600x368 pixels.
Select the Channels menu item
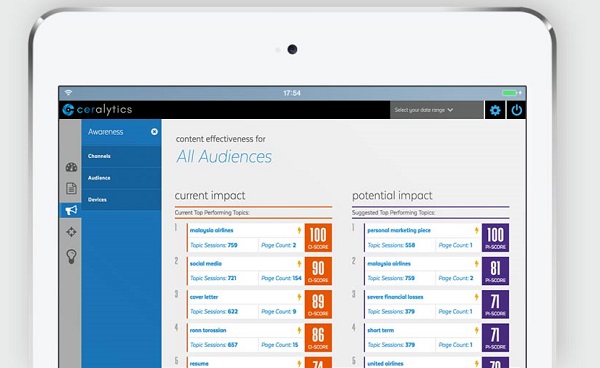(121, 156)
